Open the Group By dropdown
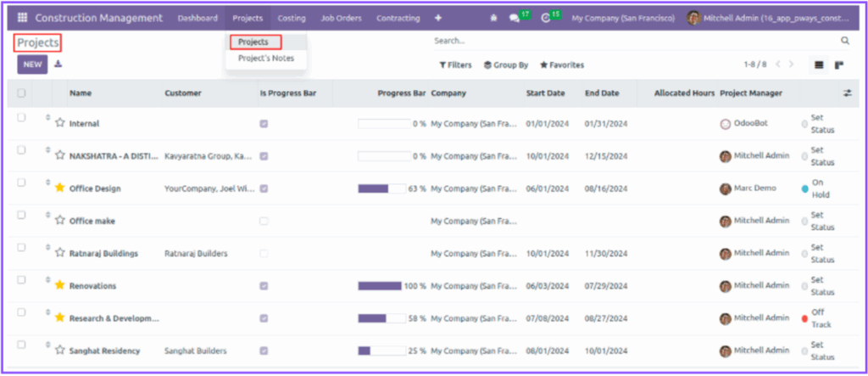 506,65
